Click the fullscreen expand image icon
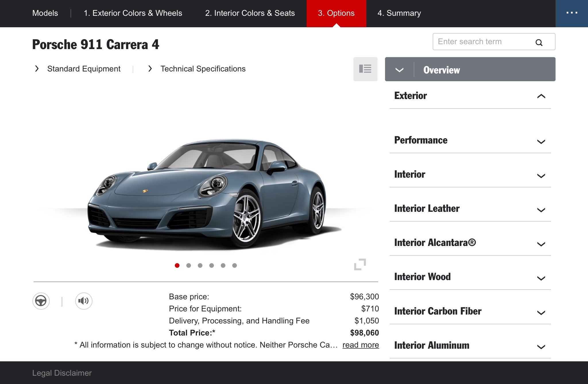 (360, 264)
